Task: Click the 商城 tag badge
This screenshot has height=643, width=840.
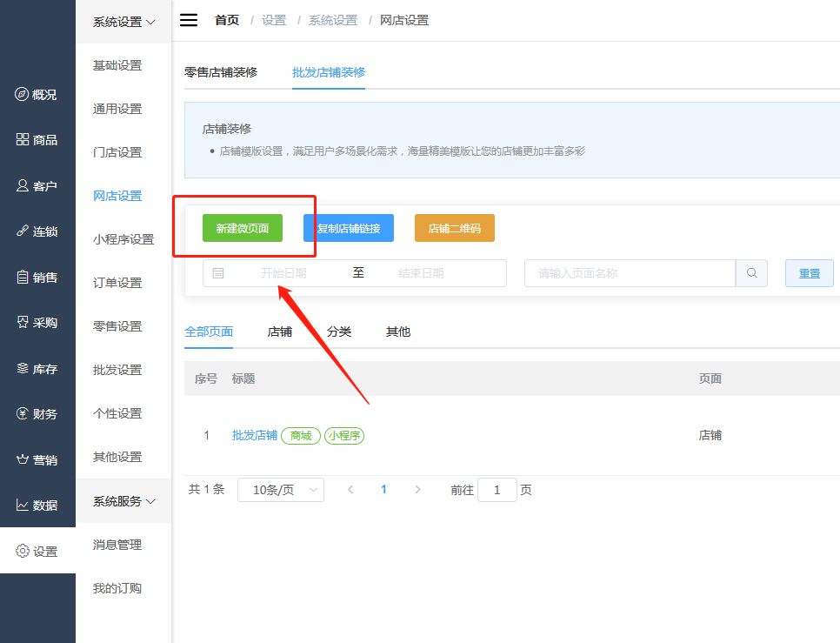Action: [301, 436]
